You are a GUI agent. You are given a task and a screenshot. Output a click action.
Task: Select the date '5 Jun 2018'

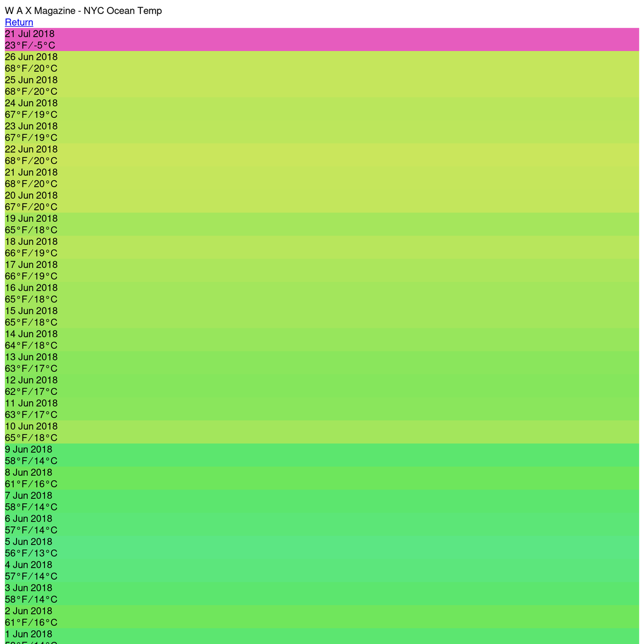point(29,541)
